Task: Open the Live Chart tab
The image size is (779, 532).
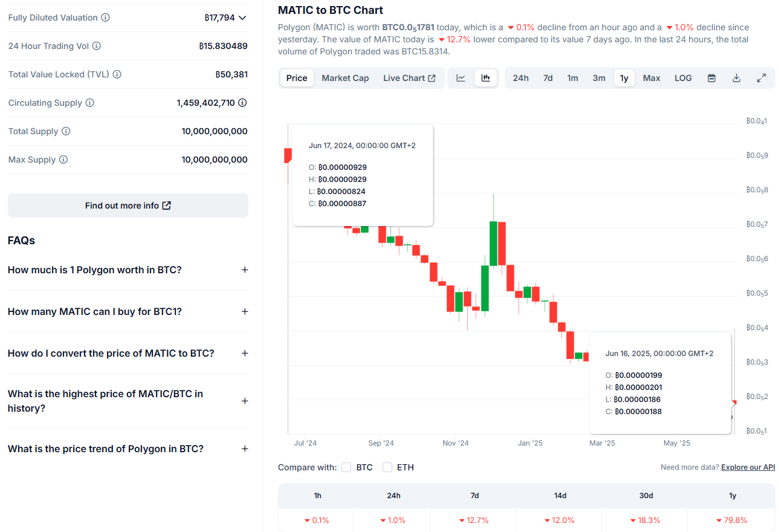Action: [x=410, y=78]
